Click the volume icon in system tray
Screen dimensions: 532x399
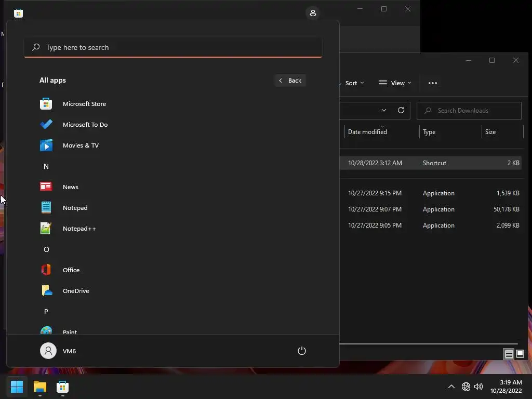click(478, 387)
